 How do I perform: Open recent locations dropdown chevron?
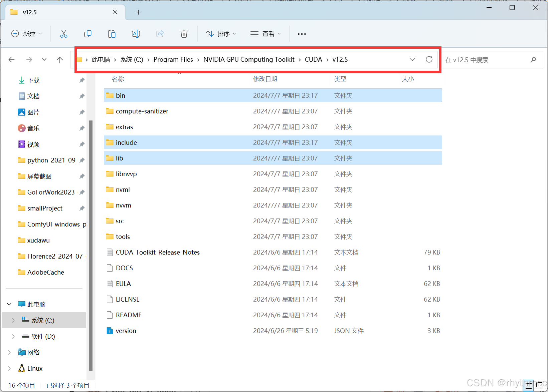[x=44, y=60]
